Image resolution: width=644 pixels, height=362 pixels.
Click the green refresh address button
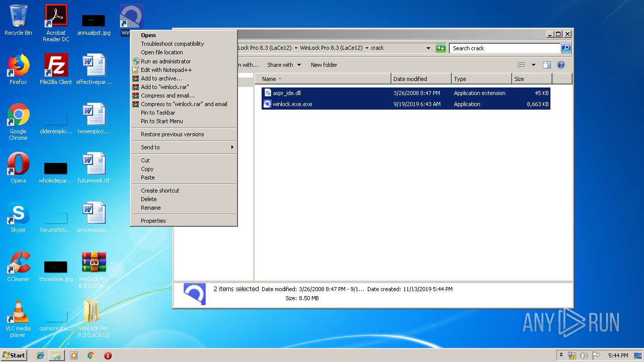[x=441, y=48]
